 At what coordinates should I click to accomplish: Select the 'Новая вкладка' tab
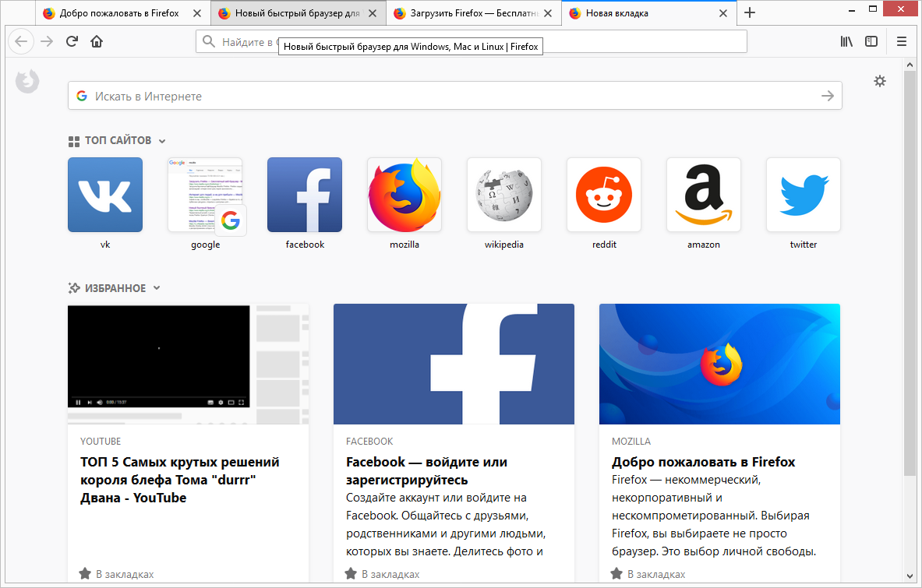(x=649, y=13)
